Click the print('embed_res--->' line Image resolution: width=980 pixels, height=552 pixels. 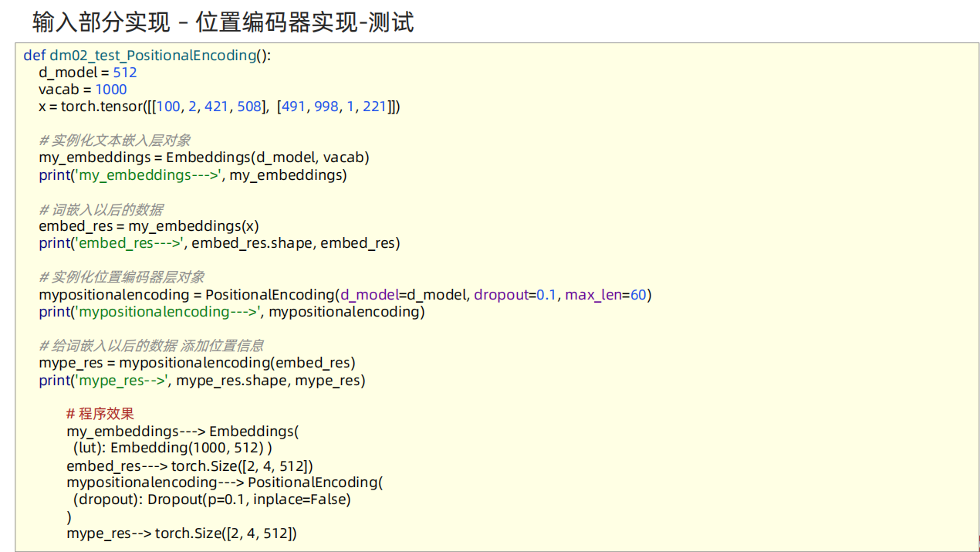[219, 243]
